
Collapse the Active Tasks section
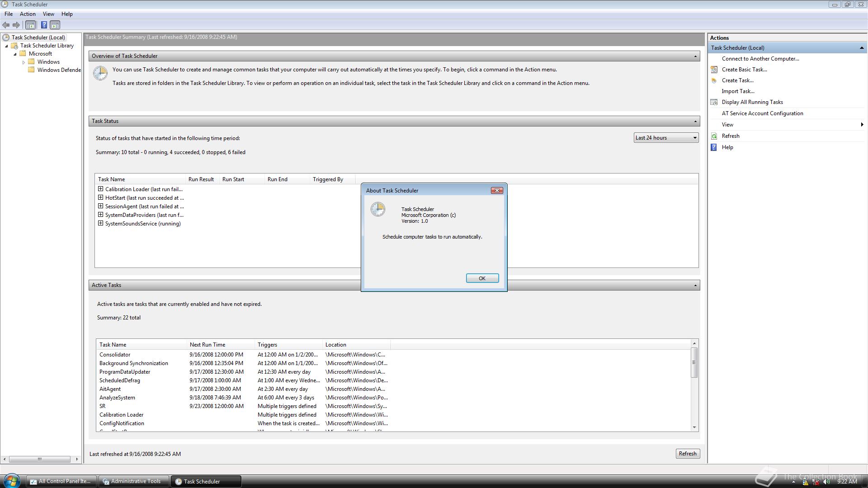click(695, 286)
